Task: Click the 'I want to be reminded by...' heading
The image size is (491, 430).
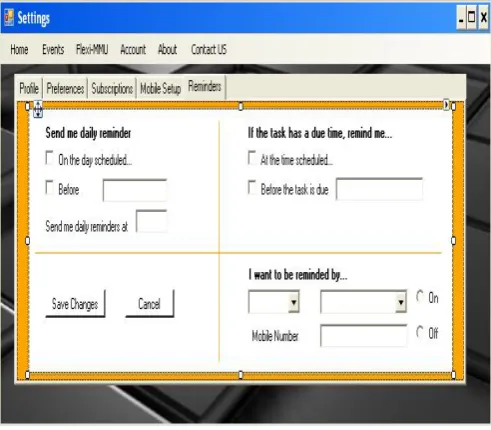Action: (298, 275)
